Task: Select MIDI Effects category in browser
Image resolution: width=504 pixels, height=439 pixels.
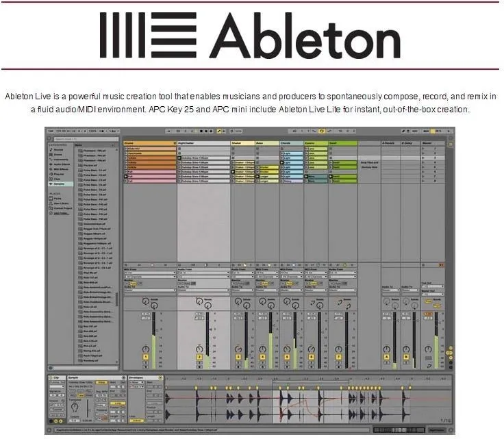Action: click(61, 169)
